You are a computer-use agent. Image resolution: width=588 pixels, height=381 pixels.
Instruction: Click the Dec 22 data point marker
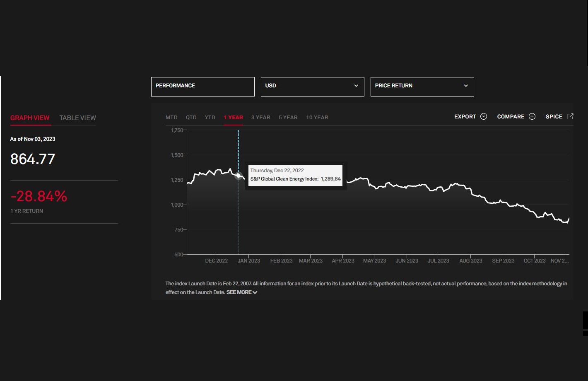click(239, 176)
